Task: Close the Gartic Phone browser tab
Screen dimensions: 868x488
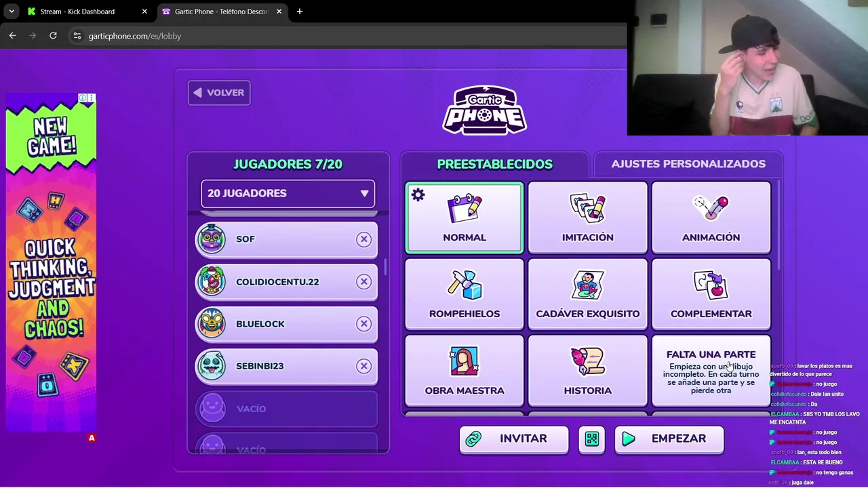Action: point(279,12)
